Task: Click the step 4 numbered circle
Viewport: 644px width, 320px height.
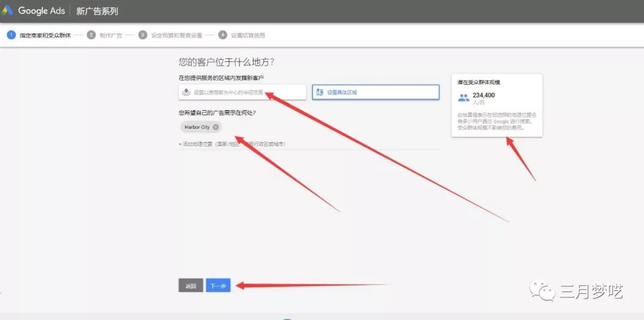Action: click(222, 35)
